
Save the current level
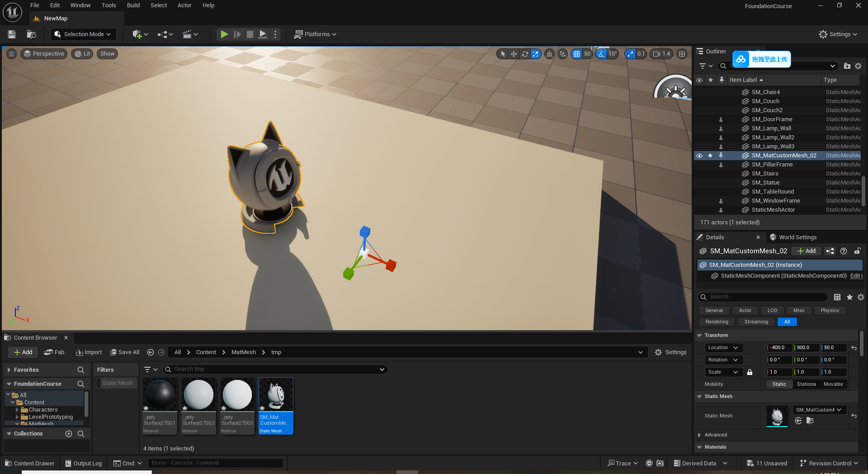click(12, 34)
